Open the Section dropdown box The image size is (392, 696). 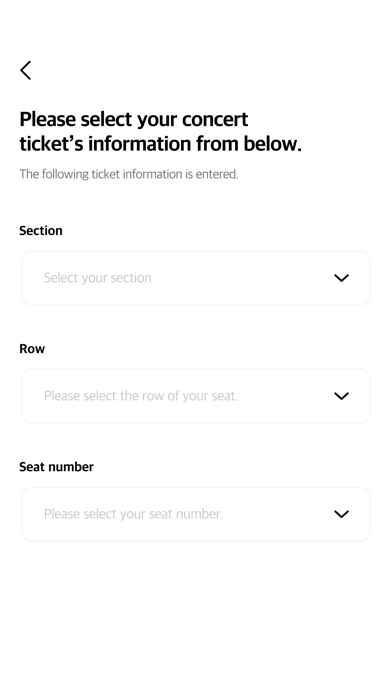click(x=196, y=278)
